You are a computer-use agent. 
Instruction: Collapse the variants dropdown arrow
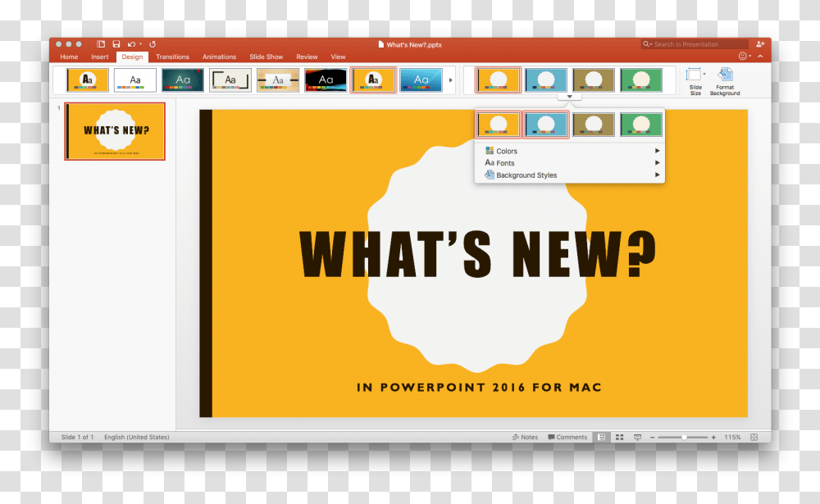point(570,96)
